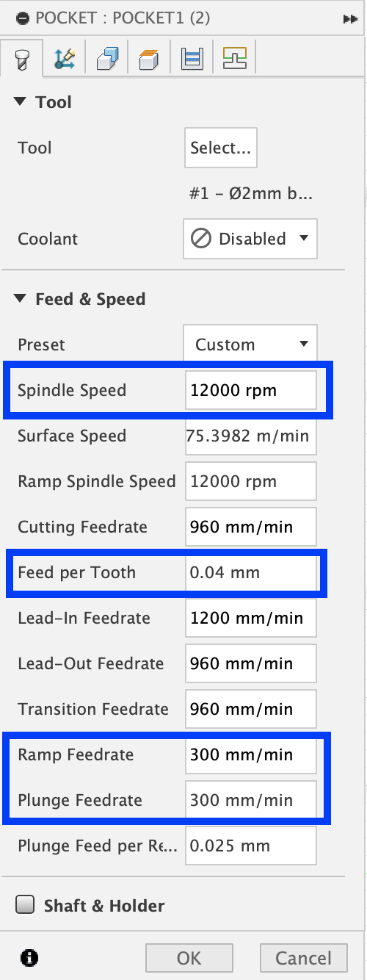Viewport: 367px width, 980px height.
Task: Confirm with the OK button
Action: (x=189, y=958)
